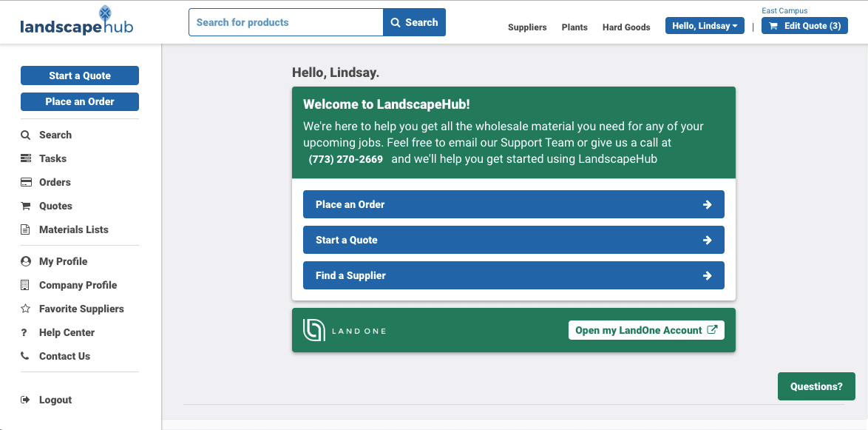Open Hard Goods in top navigation
Viewport: 868px width, 430px height.
pyautogui.click(x=626, y=27)
